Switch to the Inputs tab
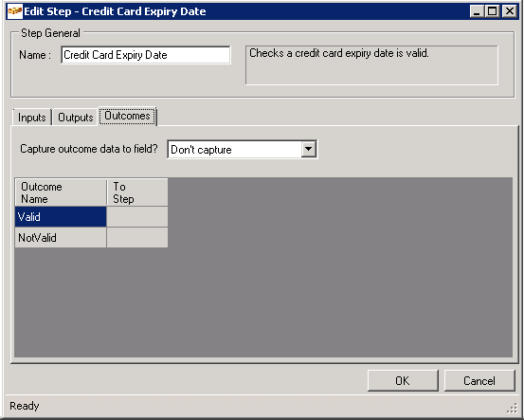 point(32,118)
